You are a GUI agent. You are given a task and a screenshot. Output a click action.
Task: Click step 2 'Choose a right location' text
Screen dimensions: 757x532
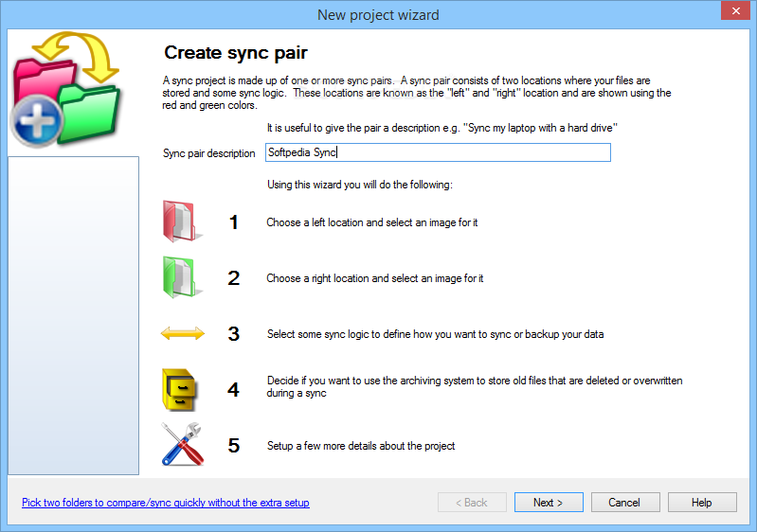(x=374, y=278)
